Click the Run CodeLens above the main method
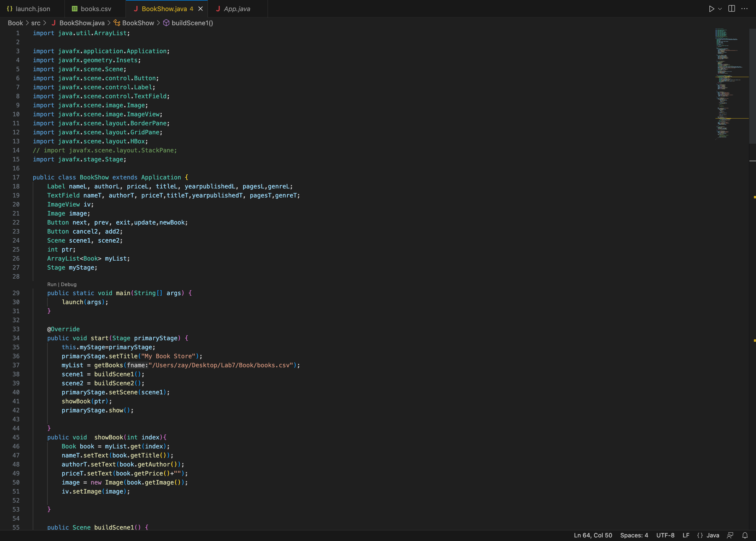The height and width of the screenshot is (541, 756). click(52, 285)
